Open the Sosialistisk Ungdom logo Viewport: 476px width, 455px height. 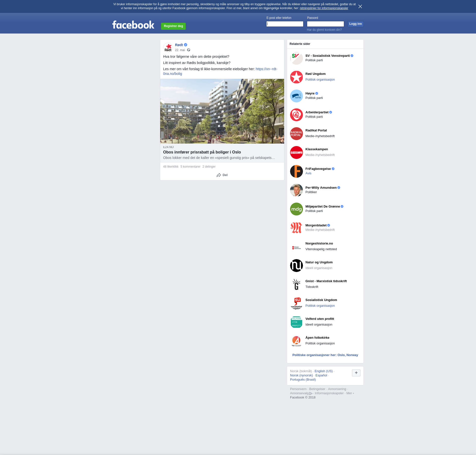point(297,303)
